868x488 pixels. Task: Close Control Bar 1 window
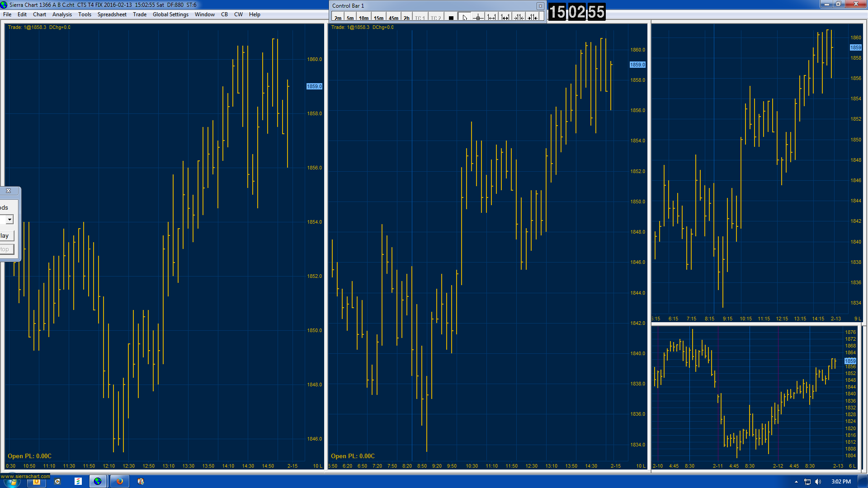click(540, 6)
